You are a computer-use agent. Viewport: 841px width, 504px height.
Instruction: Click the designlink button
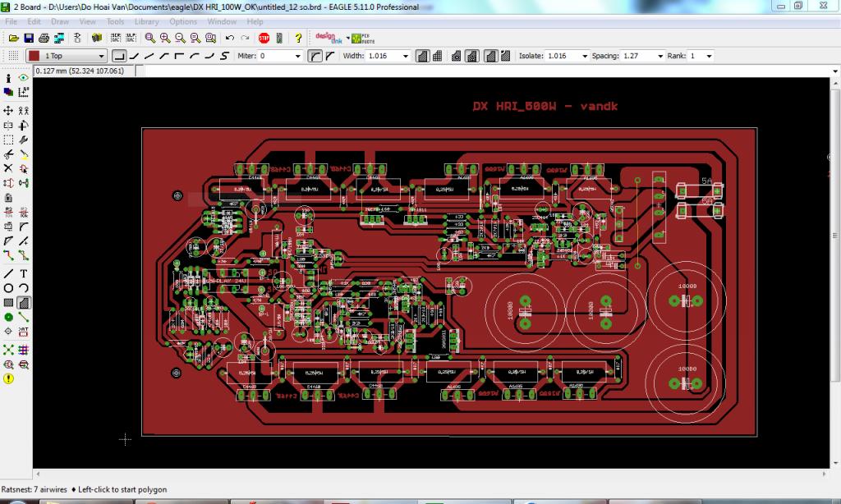click(x=329, y=38)
